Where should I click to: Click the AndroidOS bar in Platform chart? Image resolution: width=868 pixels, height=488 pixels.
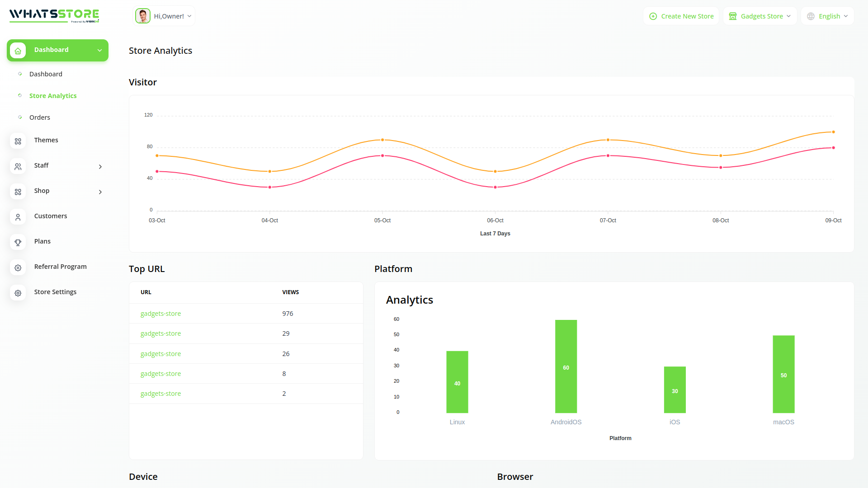click(566, 366)
